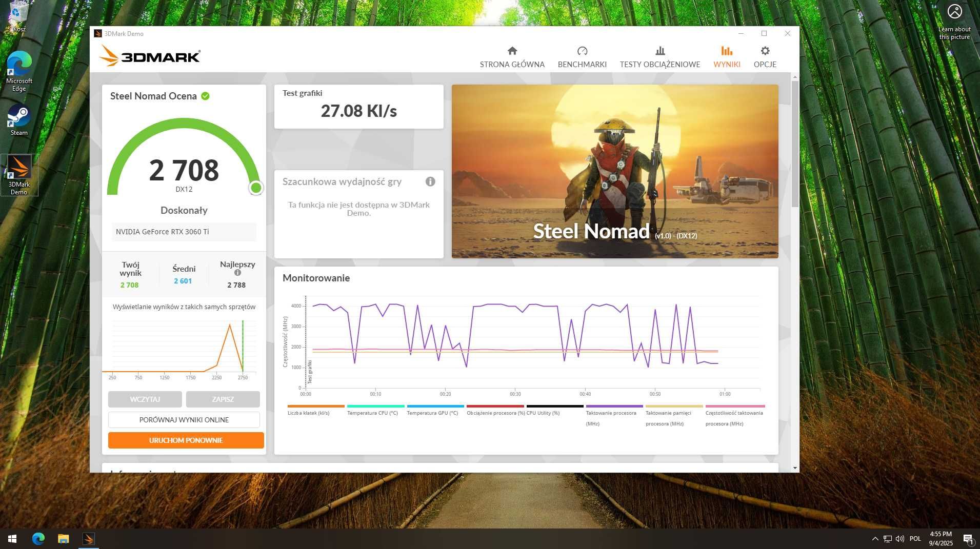Toggle Taktowanie pamięci procesora legend entry
This screenshot has width=980, height=549.
click(x=674, y=416)
